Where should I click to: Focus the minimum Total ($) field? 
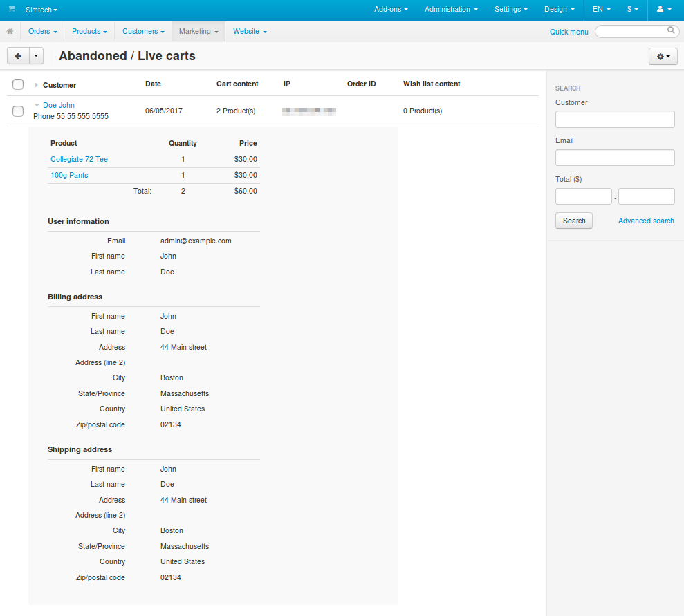click(x=583, y=196)
